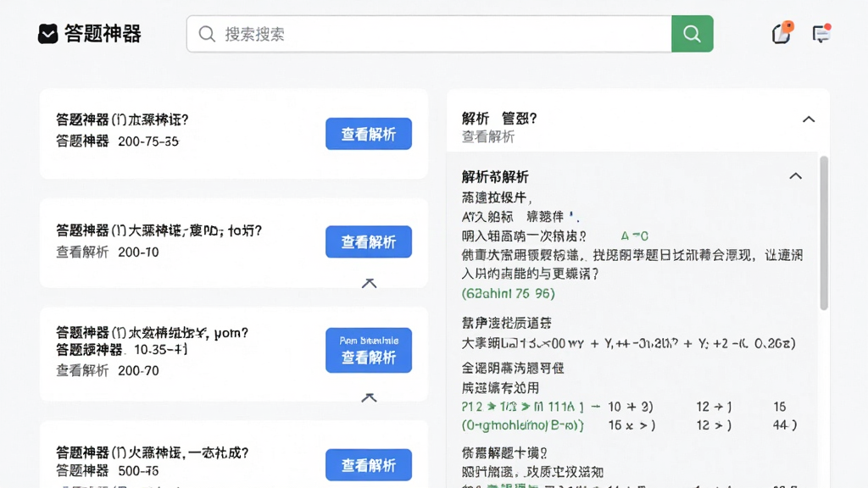Open the notifications icon with orange badge
This screenshot has width=868, height=488.
click(782, 33)
